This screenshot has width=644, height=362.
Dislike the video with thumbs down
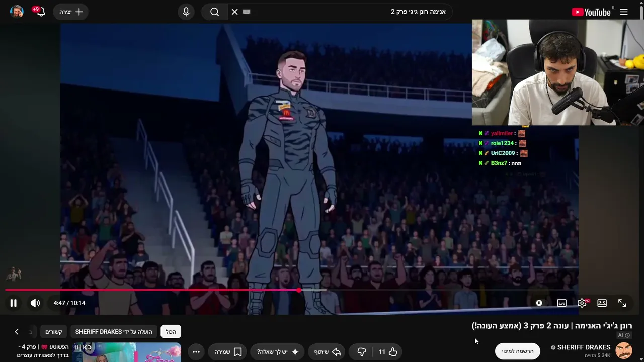[x=362, y=352]
